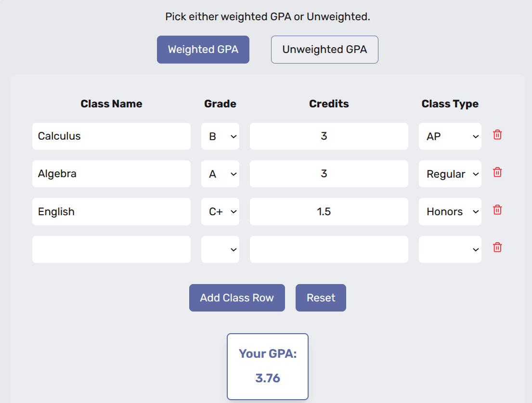Switch to Unweighted GPA

[324, 49]
